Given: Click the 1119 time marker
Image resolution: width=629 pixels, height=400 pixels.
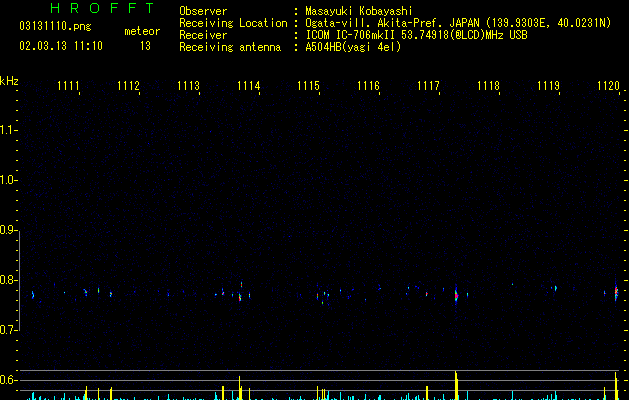Looking at the screenshot, I should pos(548,86).
